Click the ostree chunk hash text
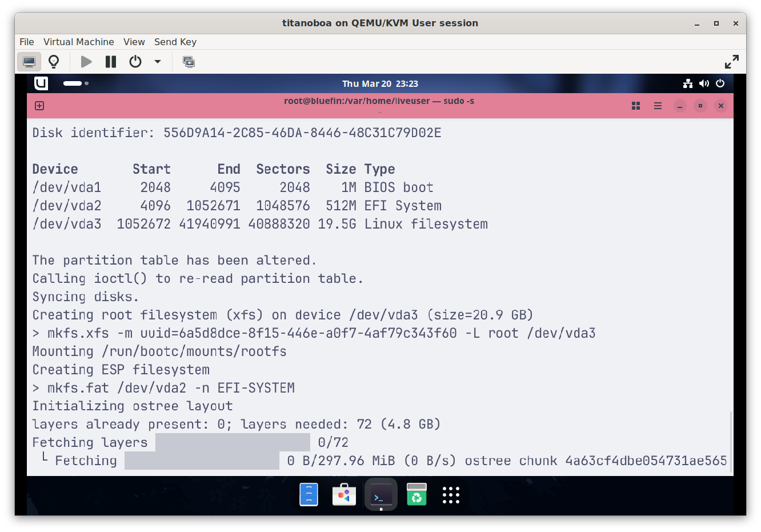Image resolution: width=761 pixels, height=532 pixels. tap(646, 461)
